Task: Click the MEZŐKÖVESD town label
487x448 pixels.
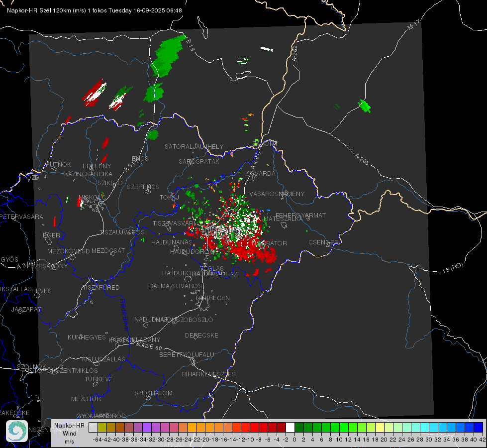Action: click(x=68, y=251)
